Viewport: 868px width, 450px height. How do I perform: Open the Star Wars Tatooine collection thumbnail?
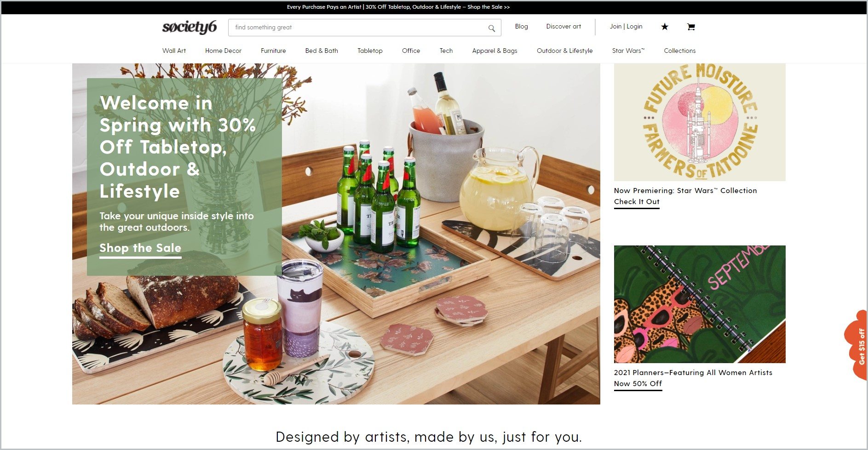point(700,122)
